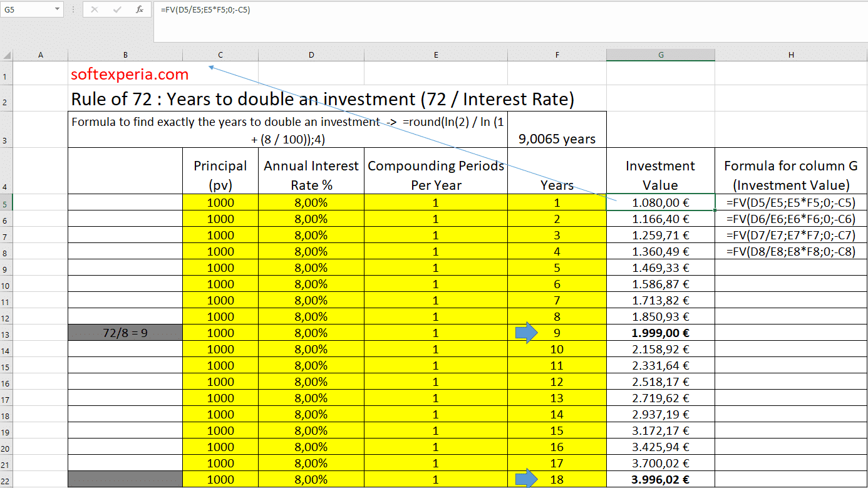Select the gray cell labeled 72/8 = 9
This screenshot has width=868, height=488.
[x=125, y=333]
